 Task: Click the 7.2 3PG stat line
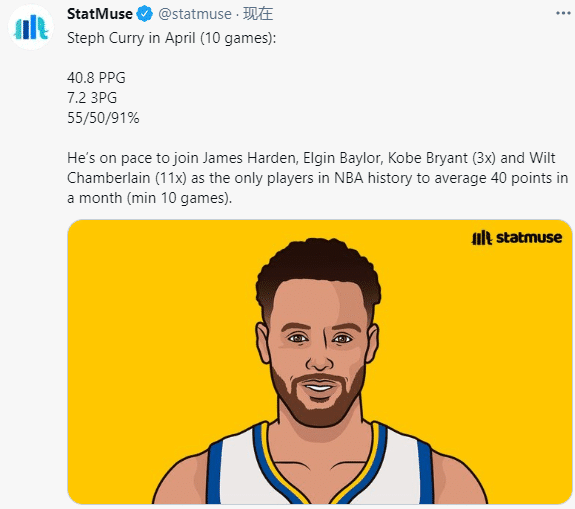pyautogui.click(x=92, y=98)
